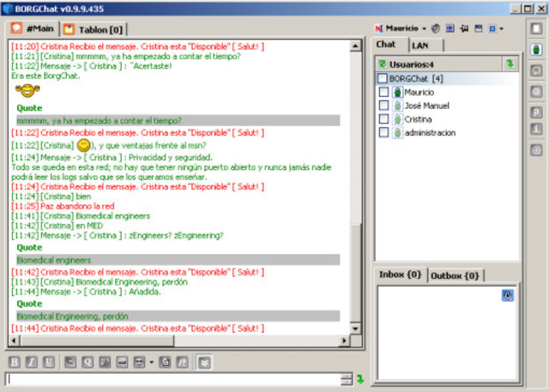
Task: Click the quoted text 'Biomedical Engineering, perdón'
Action: [x=72, y=317]
